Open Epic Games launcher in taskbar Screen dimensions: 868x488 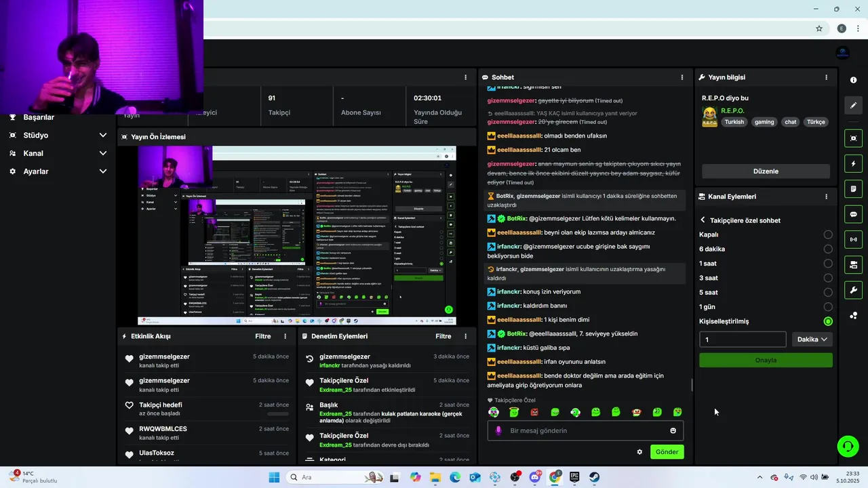(x=574, y=477)
